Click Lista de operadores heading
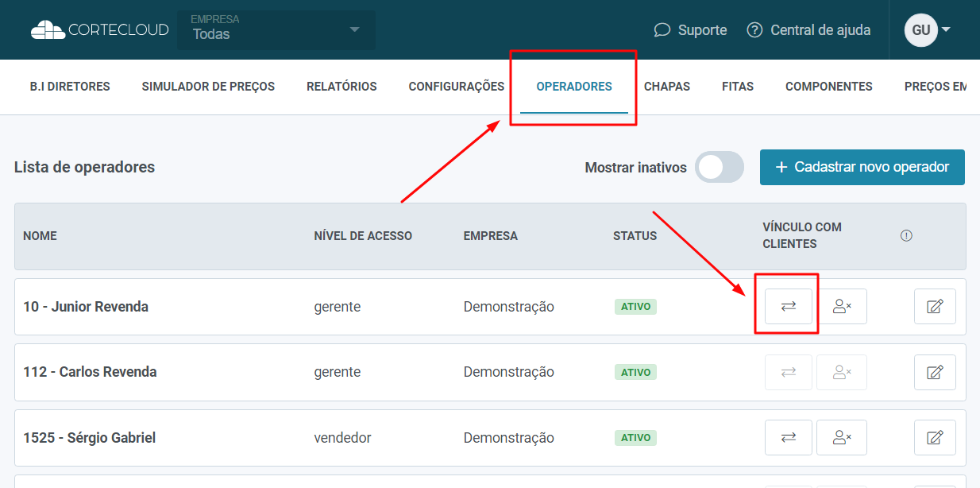The width and height of the screenshot is (980, 488). pyautogui.click(x=84, y=167)
